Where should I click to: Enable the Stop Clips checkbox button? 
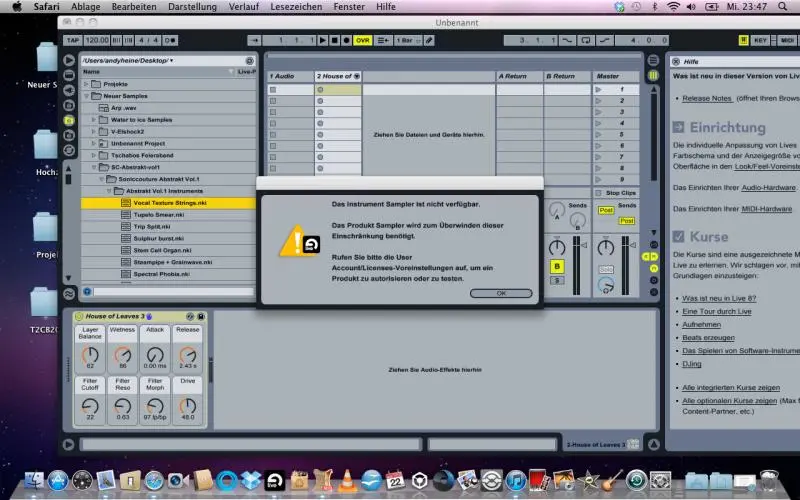(598, 192)
